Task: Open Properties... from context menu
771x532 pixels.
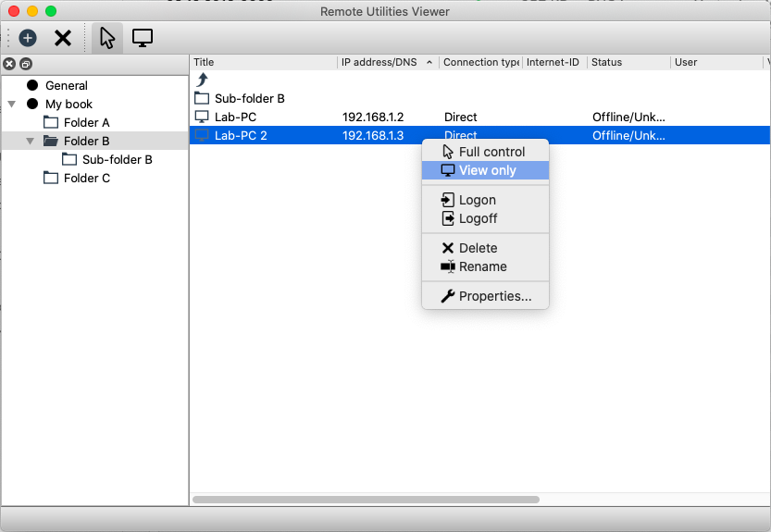Action: (x=494, y=296)
